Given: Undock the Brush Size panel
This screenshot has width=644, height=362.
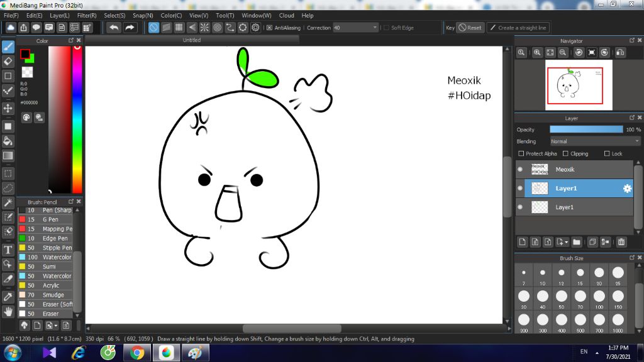Looking at the screenshot, I should point(632,258).
